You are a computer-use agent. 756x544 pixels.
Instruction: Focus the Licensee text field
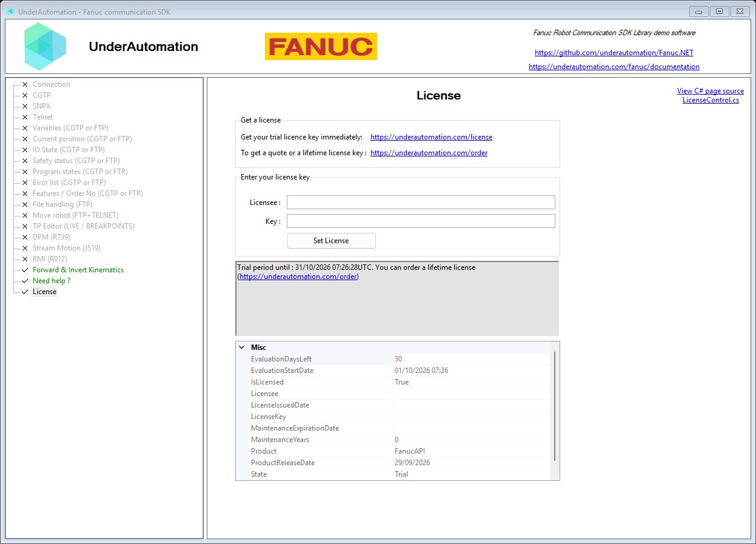click(x=421, y=202)
